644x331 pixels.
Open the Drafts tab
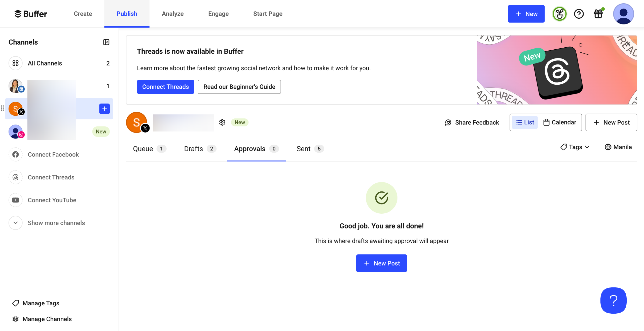coord(200,149)
